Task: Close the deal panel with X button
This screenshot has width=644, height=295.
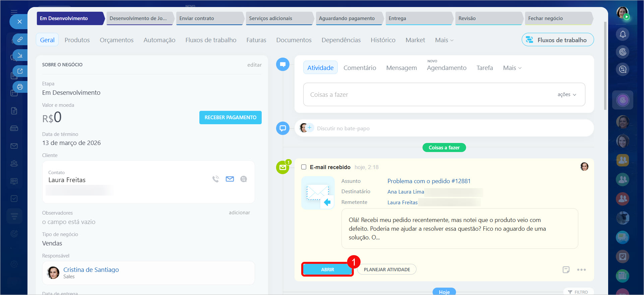Action: [20, 22]
